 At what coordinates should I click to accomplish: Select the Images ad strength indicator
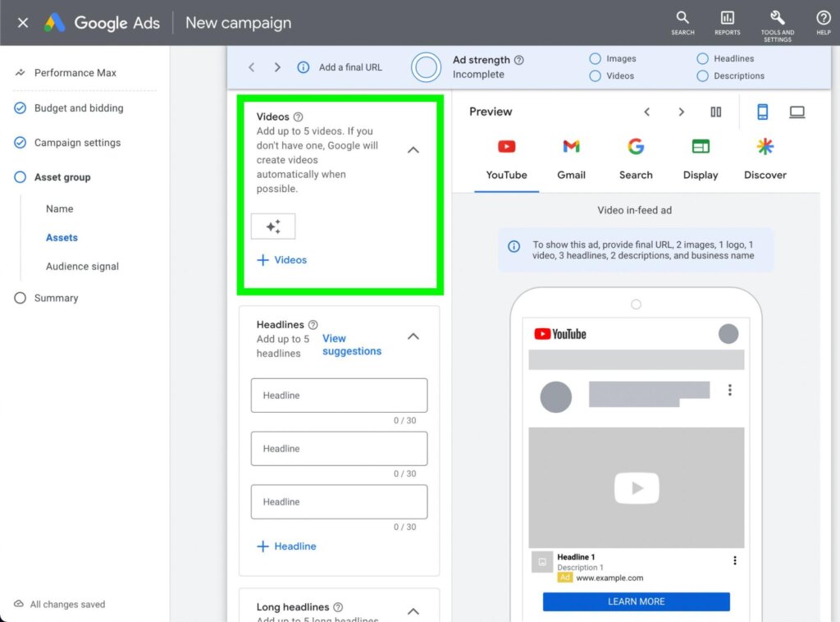point(595,59)
